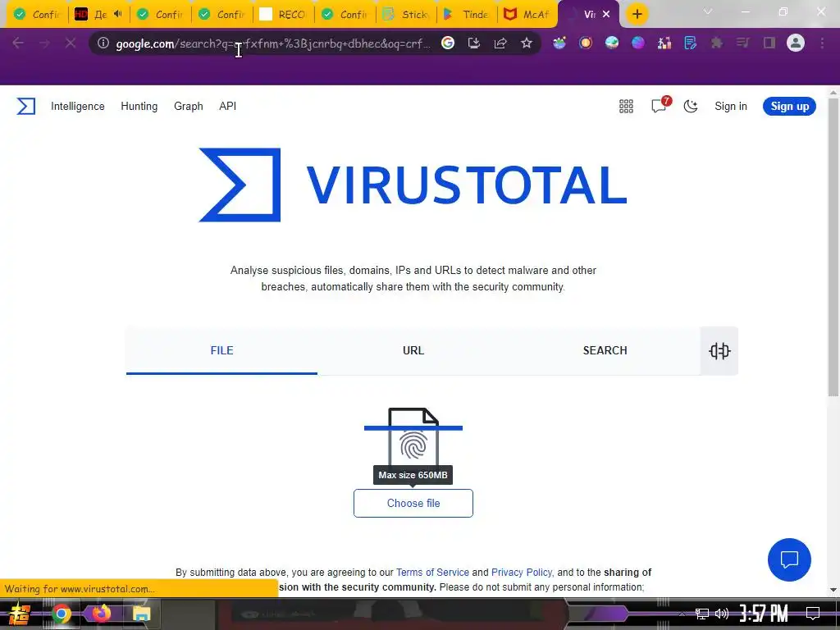Toggle the browser side panel icon
The height and width of the screenshot is (630, 840).
(x=769, y=43)
